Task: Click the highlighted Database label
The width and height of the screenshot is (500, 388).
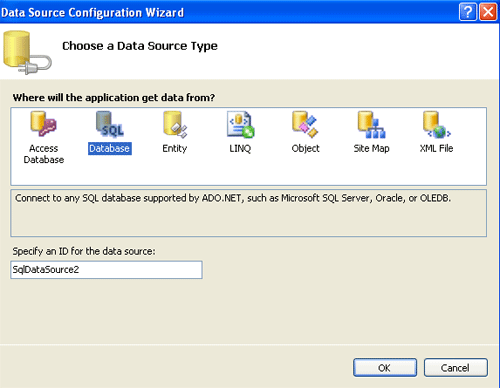Action: [110, 148]
